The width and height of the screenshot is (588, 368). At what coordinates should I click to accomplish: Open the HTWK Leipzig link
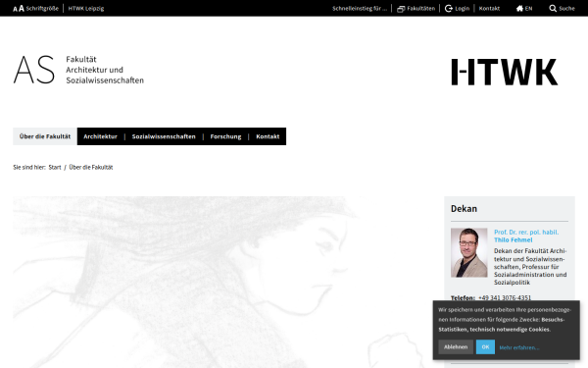pos(86,8)
